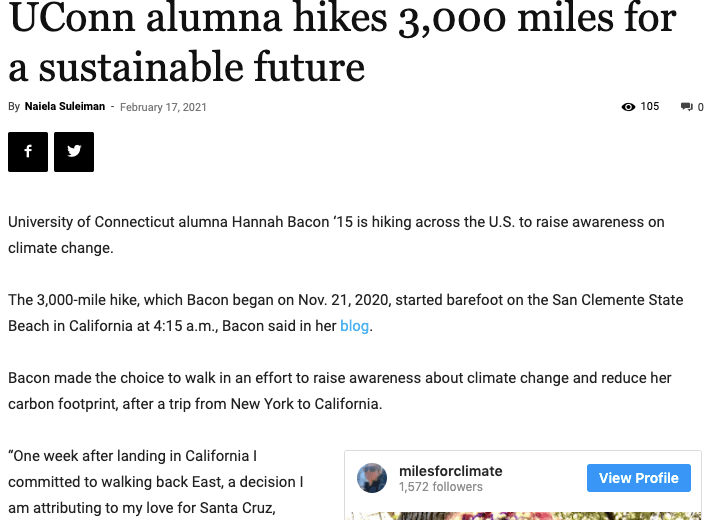Click the paragraph starting "University of Connecticut alumna"
The height and width of the screenshot is (520, 721).
click(336, 234)
